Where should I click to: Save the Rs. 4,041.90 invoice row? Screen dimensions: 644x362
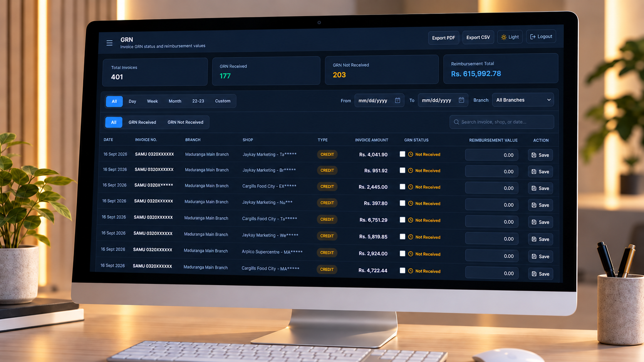[540, 155]
